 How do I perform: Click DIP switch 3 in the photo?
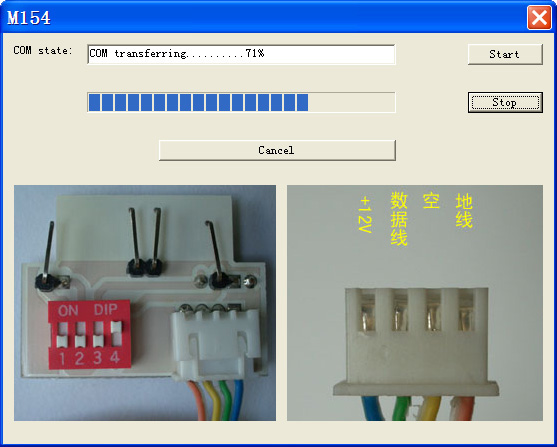98,335
